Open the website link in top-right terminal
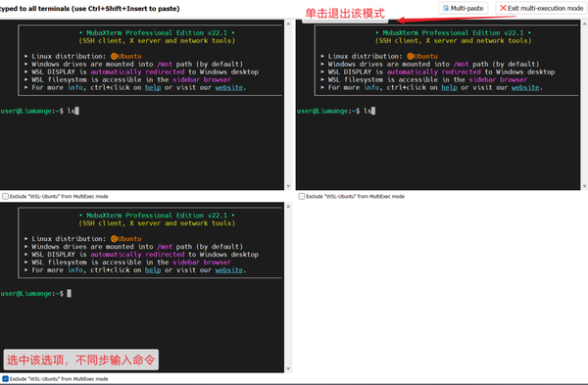 525,87
